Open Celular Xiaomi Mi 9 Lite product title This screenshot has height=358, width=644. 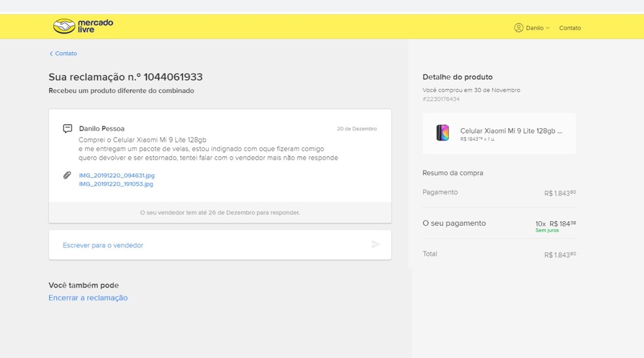click(x=510, y=131)
